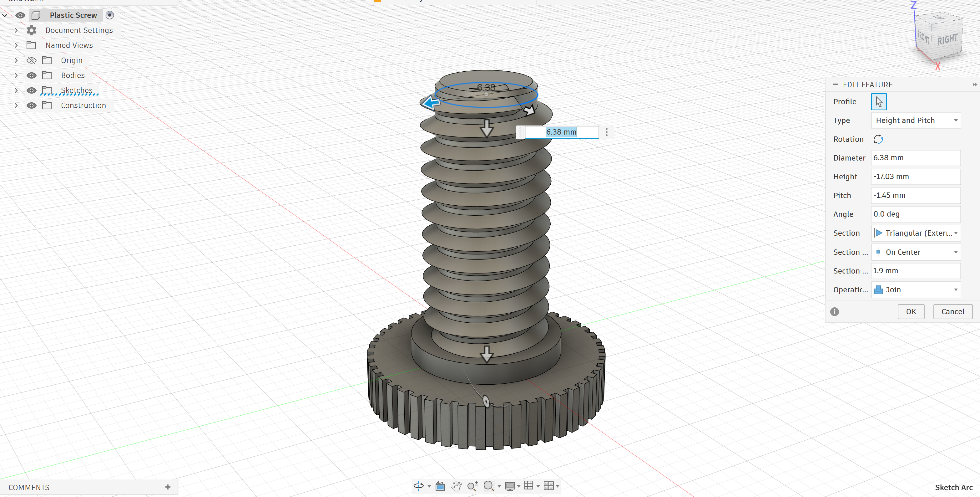Click the Plastic Screw component icon

(x=36, y=15)
